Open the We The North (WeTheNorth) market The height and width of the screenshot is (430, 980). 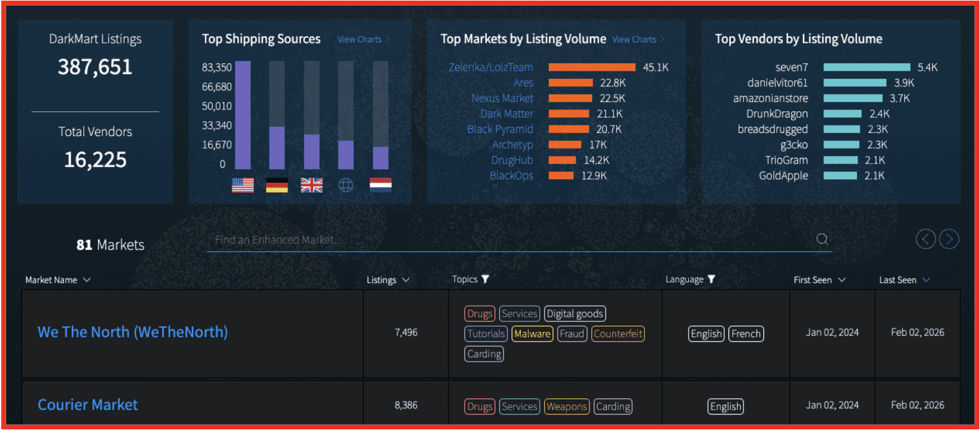coord(132,332)
